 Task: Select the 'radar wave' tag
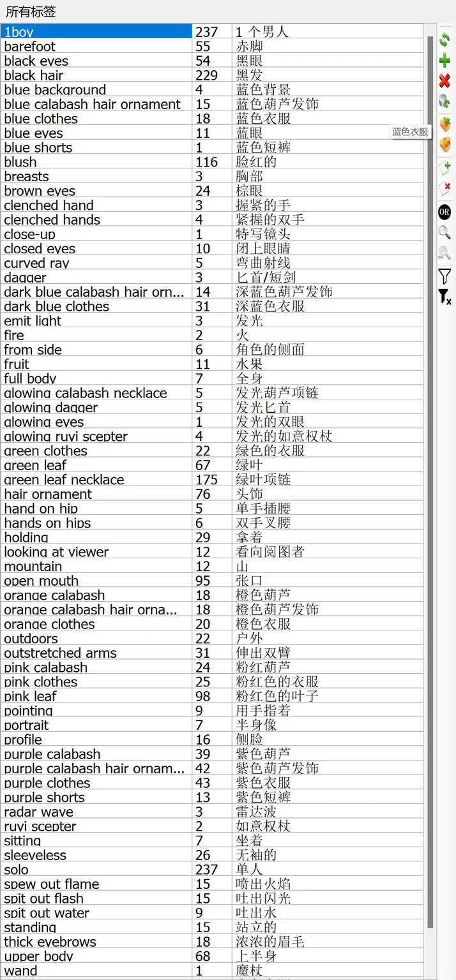[38, 812]
